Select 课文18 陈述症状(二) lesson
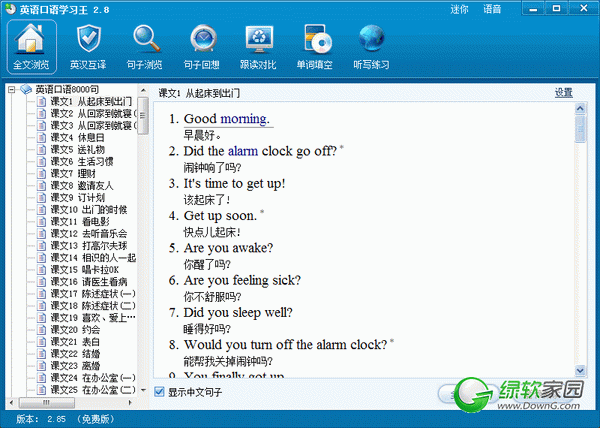600x428 pixels. pos(93,306)
